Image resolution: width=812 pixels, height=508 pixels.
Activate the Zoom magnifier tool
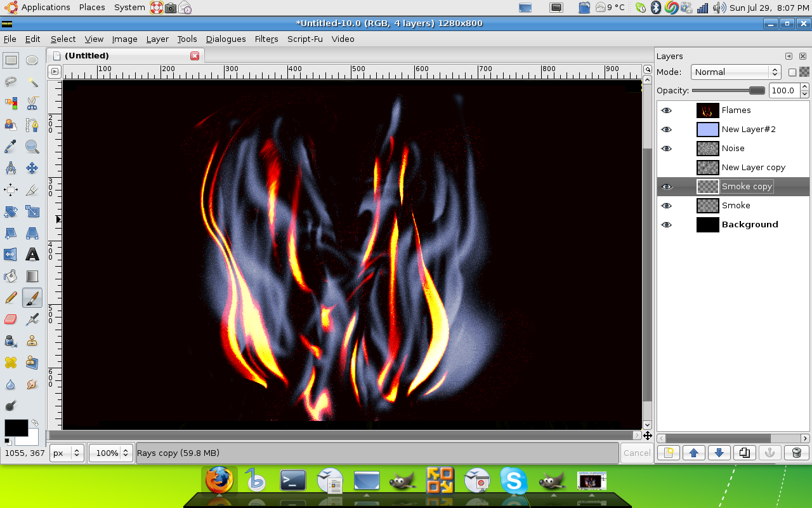pyautogui.click(x=32, y=147)
